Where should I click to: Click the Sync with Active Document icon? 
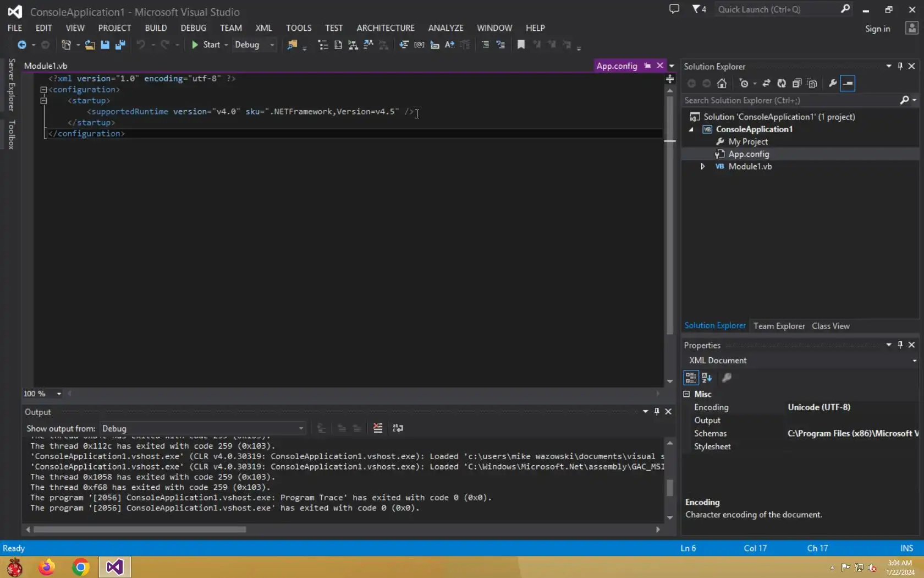[x=766, y=83]
